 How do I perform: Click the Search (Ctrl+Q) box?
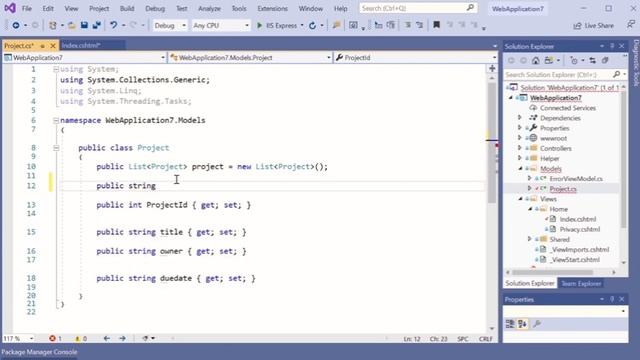pos(418,8)
